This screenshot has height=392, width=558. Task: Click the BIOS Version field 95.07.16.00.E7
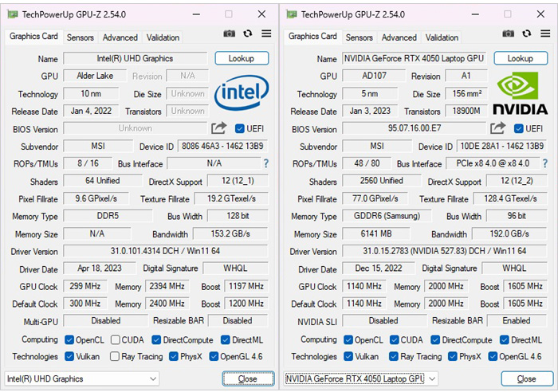pos(415,128)
